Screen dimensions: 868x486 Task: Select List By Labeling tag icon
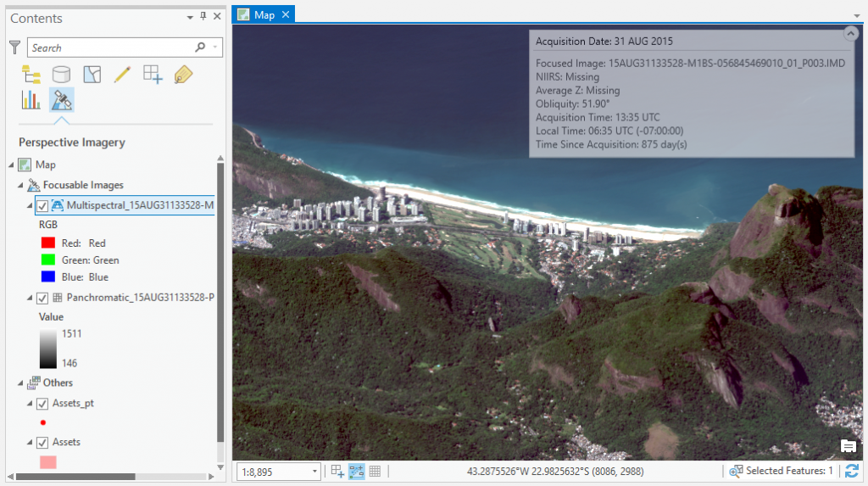click(183, 75)
